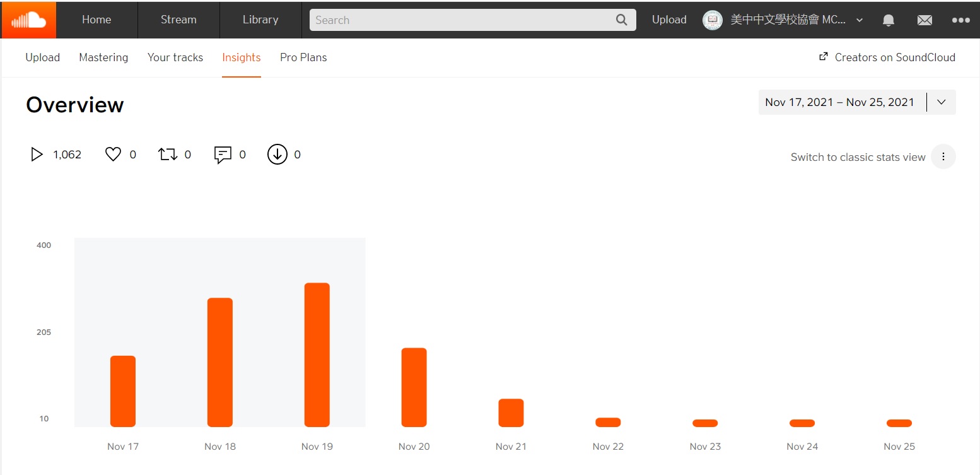Click the search magnifier icon
The height and width of the screenshot is (475, 980).
[621, 20]
